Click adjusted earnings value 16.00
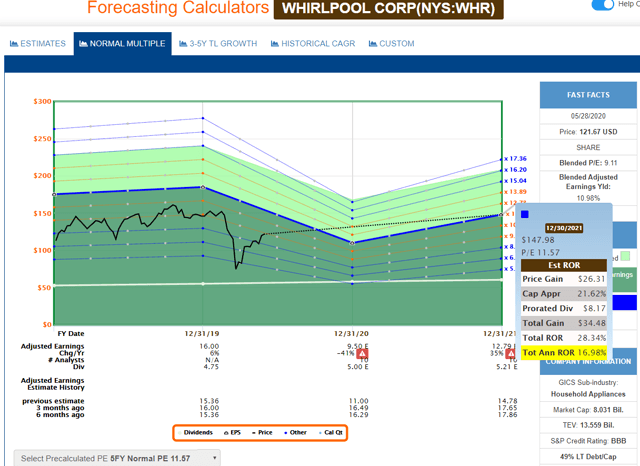The width and height of the screenshot is (640, 466). [209, 346]
